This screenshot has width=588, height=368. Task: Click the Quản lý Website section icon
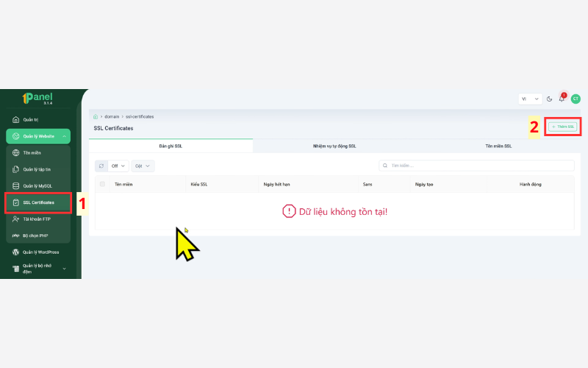[x=15, y=136]
